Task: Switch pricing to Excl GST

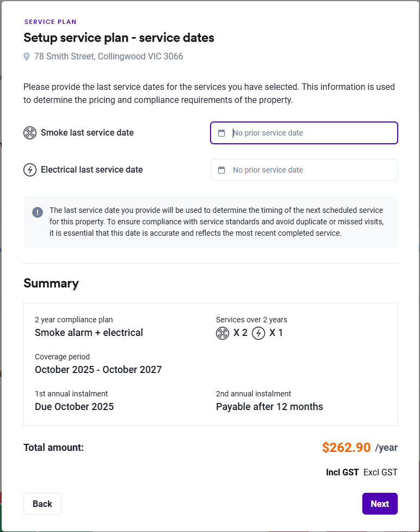Action: click(x=380, y=472)
